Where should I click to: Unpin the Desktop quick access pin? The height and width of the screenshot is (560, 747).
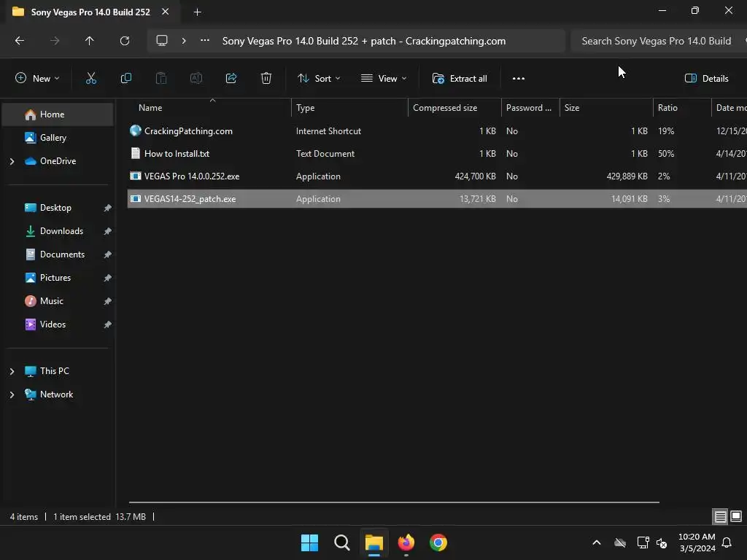click(x=108, y=208)
